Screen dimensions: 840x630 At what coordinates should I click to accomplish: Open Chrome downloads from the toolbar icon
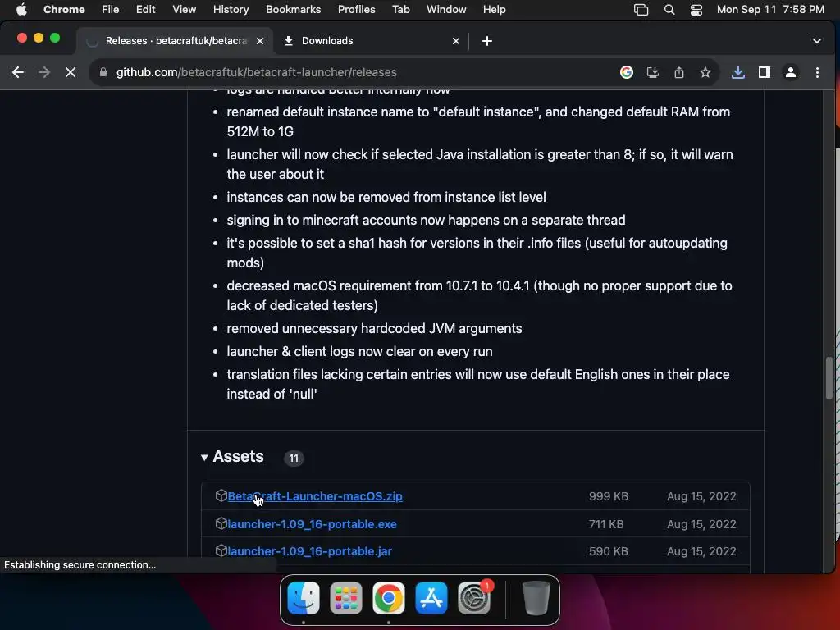[737, 72]
